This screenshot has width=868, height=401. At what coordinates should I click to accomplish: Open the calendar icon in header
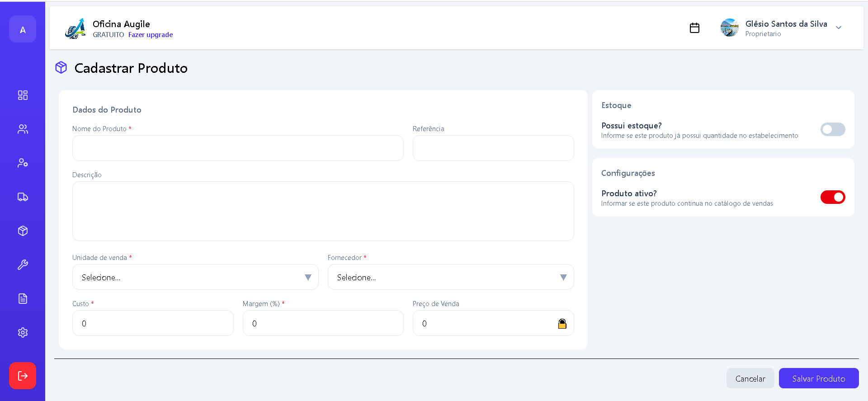(x=694, y=28)
